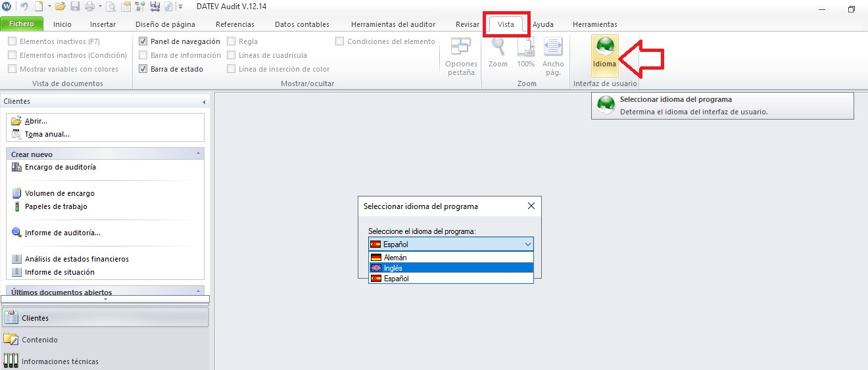
Task: Collapse the Clientes panel with arrow
Action: tap(203, 102)
